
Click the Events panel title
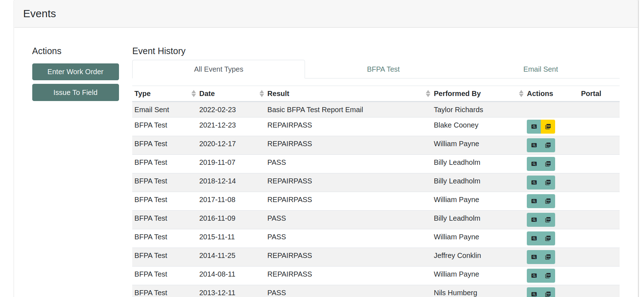point(39,14)
